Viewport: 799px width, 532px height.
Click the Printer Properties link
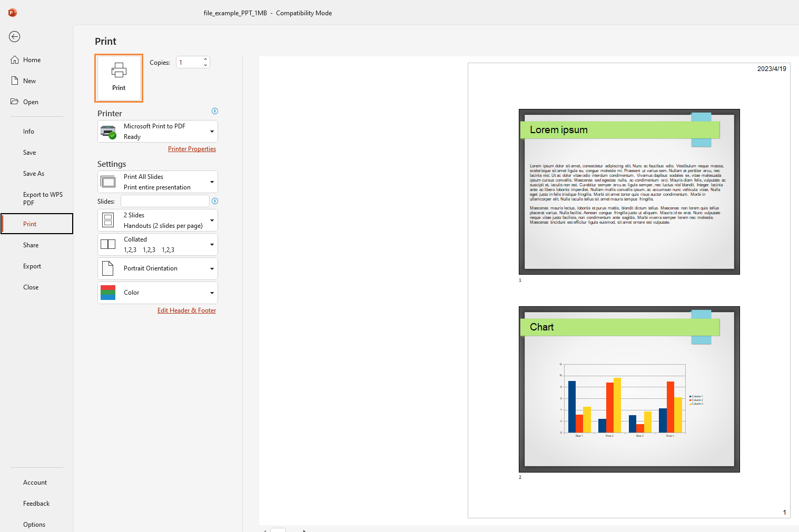tap(192, 148)
